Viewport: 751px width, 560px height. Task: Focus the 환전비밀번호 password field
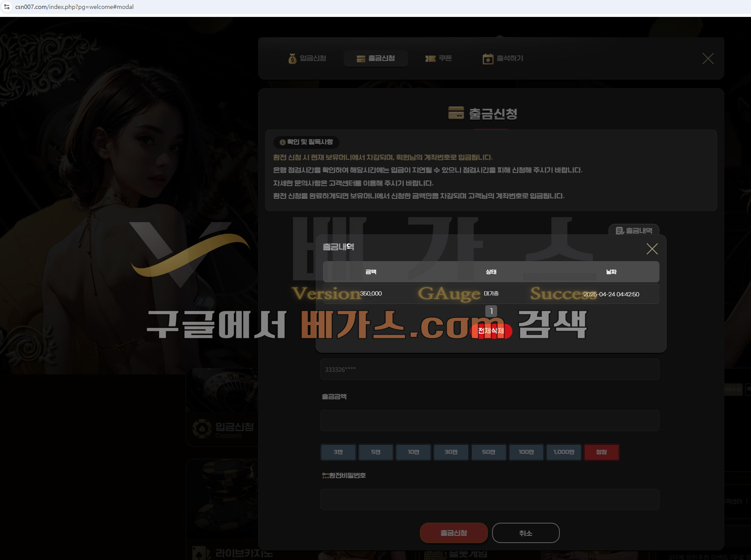(490, 499)
